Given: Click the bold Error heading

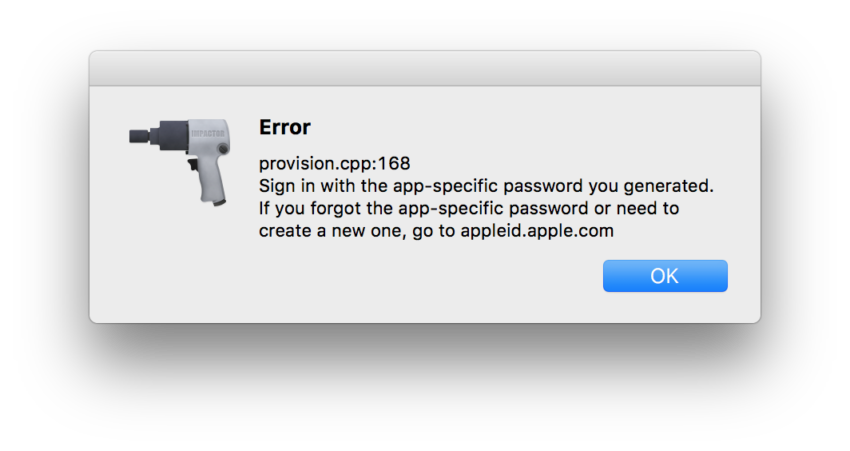Looking at the screenshot, I should coord(285,127).
